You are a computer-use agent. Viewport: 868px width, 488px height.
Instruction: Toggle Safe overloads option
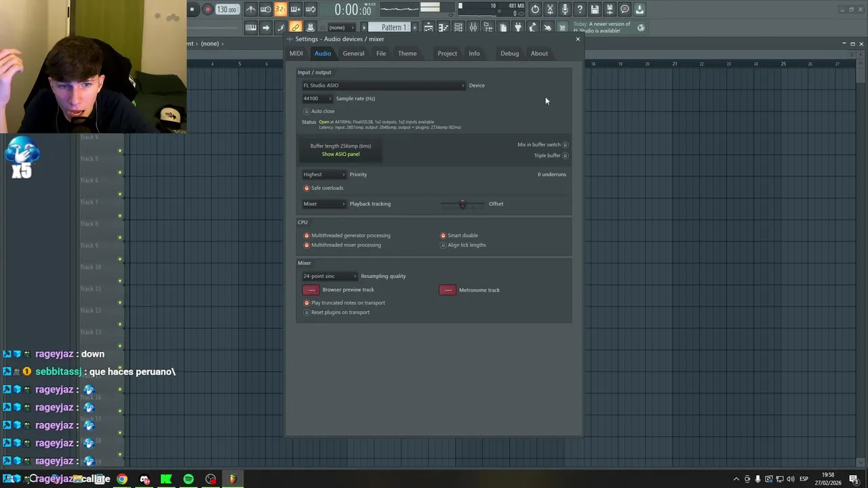point(323,188)
